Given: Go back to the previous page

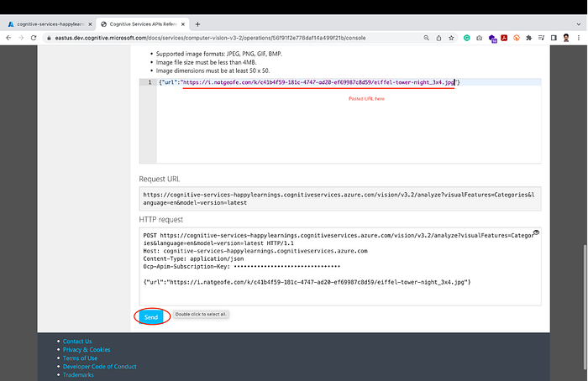Looking at the screenshot, I should 8,38.
